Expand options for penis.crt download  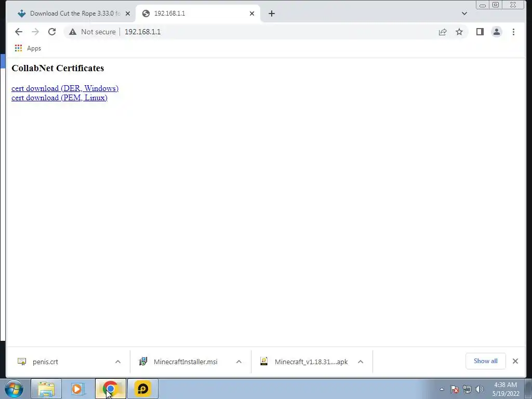click(118, 362)
